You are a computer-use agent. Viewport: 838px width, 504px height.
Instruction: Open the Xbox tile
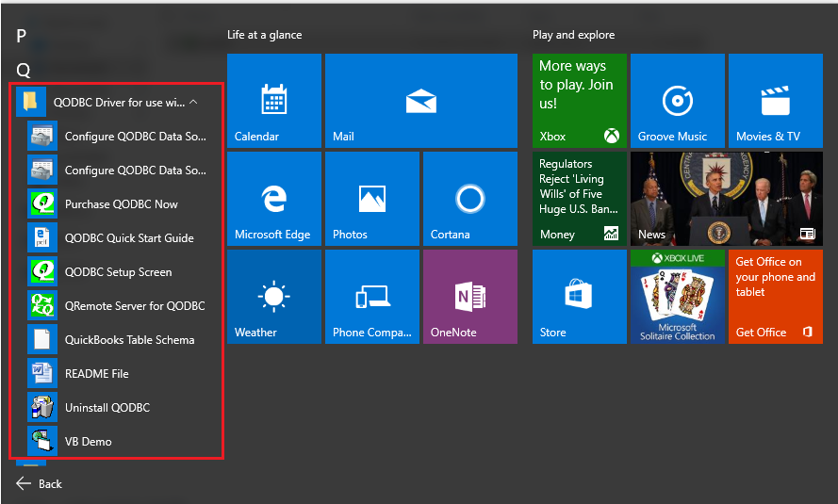click(580, 101)
